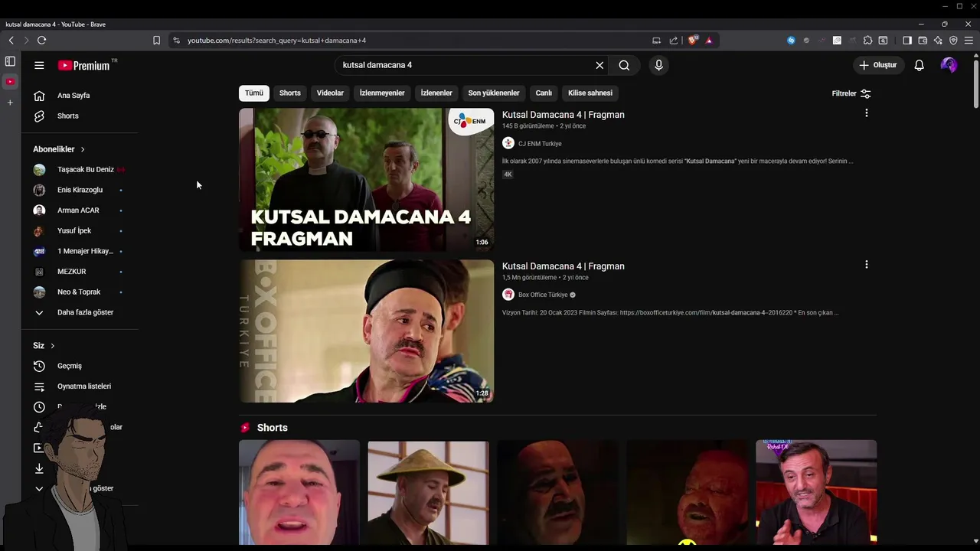Select the YouTube vertical tab
The width and height of the screenshot is (980, 551).
coord(10,82)
